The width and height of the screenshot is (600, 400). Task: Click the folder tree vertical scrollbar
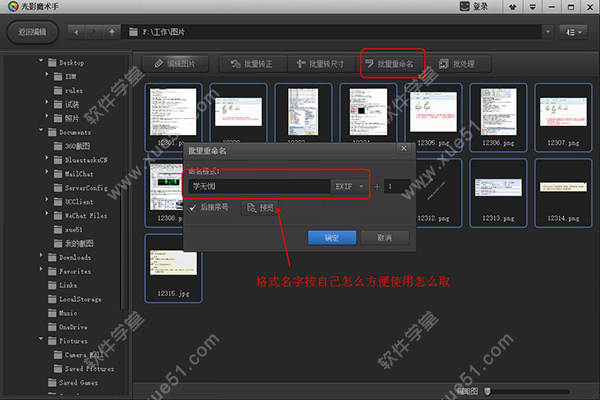[x=124, y=182]
